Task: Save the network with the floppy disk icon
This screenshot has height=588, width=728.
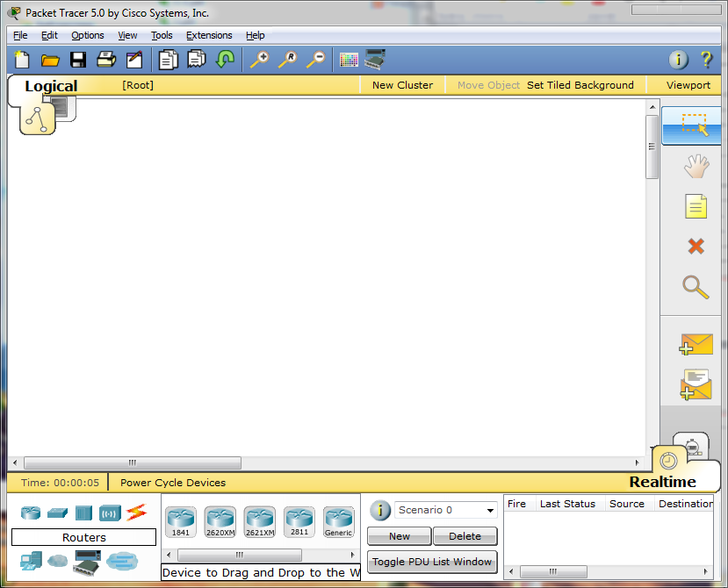Action: [x=78, y=60]
